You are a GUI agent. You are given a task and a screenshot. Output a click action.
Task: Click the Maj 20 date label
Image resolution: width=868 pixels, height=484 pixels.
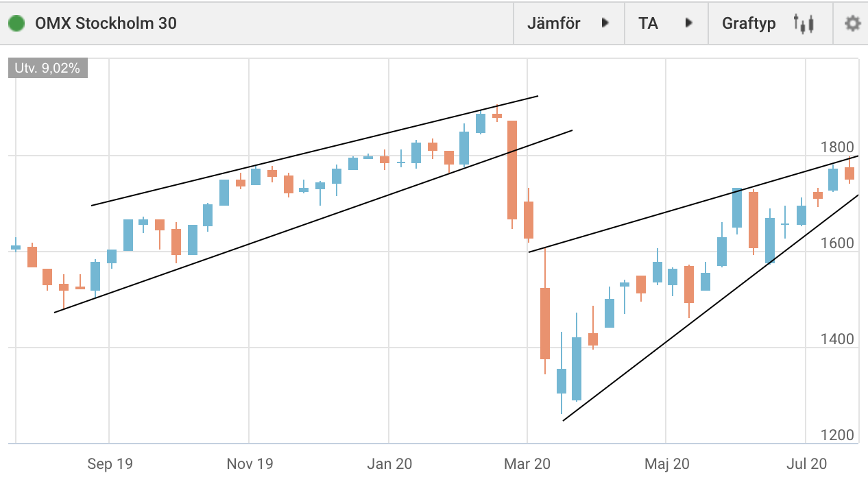point(666,464)
